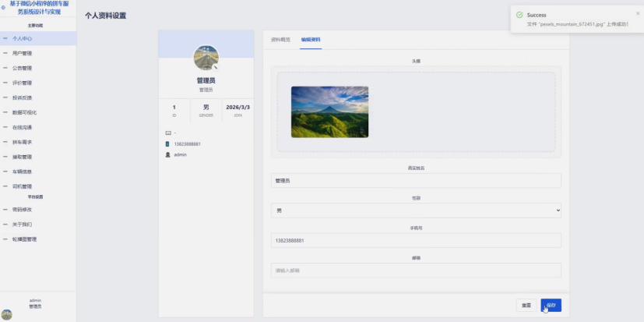Click the gender value 男 in profile card
The image size is (644, 322).
[x=206, y=108]
